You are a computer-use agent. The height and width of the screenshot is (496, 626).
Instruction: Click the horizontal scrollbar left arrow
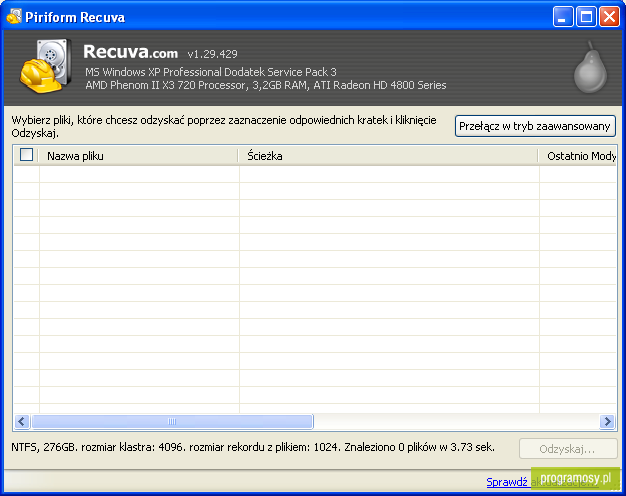(22, 421)
